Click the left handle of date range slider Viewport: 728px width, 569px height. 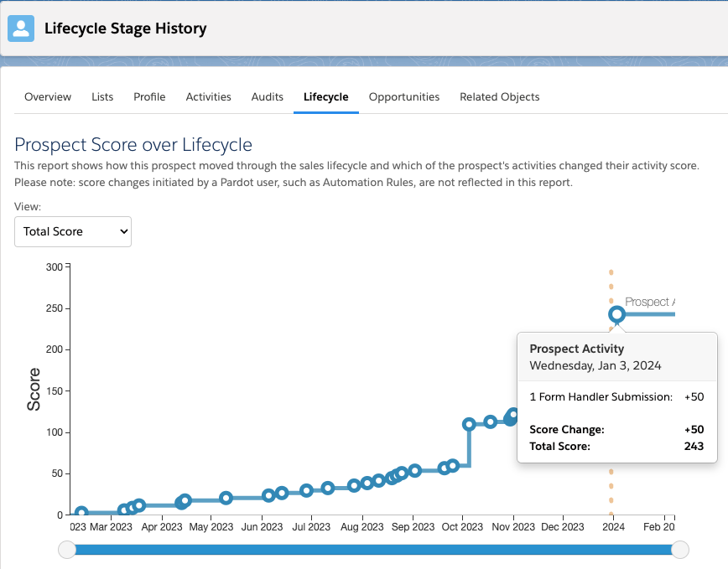[67, 550]
